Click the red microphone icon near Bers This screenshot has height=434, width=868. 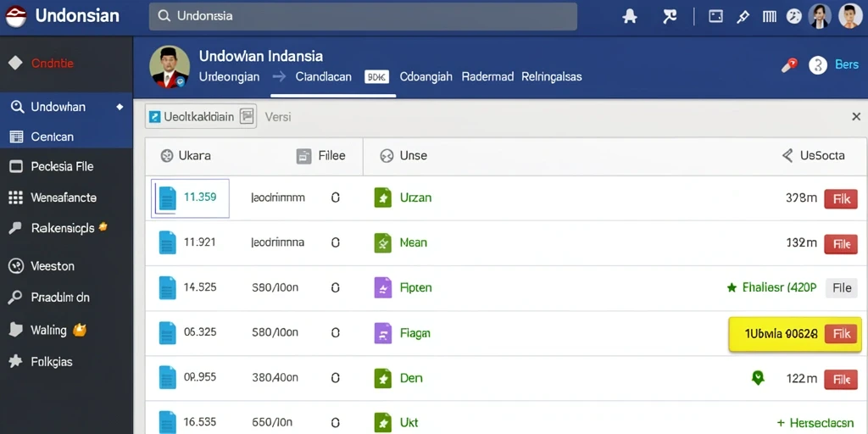click(x=789, y=65)
